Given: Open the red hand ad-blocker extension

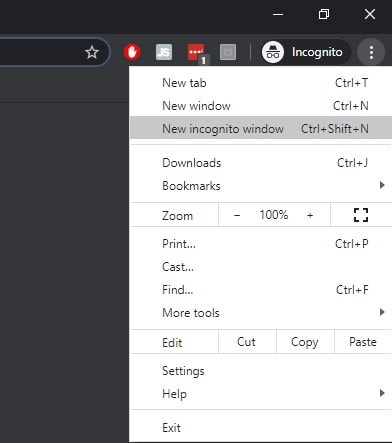Looking at the screenshot, I should pos(132,52).
